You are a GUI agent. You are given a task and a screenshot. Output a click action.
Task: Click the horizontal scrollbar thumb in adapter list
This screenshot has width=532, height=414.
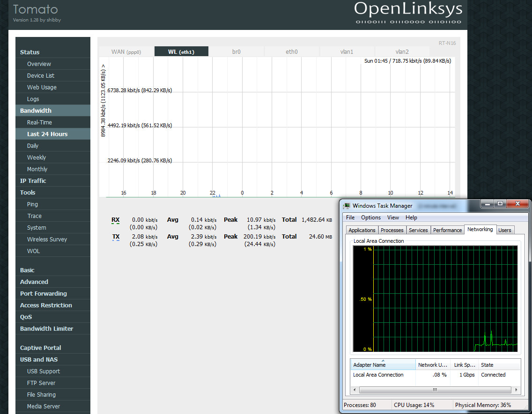point(435,390)
